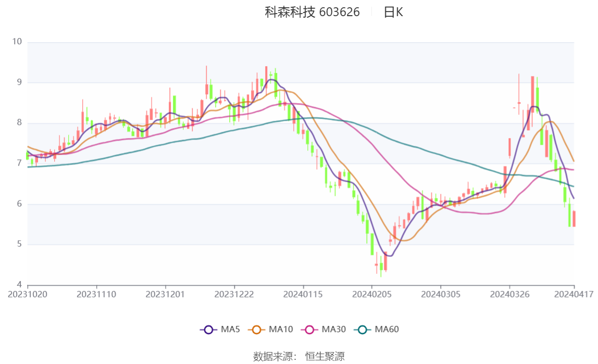Click the data source text 恒生聚源
The height and width of the screenshot is (364, 598).
(x=325, y=356)
